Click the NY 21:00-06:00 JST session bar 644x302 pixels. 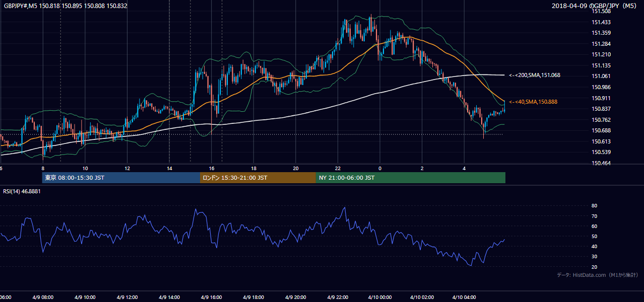tap(411, 178)
